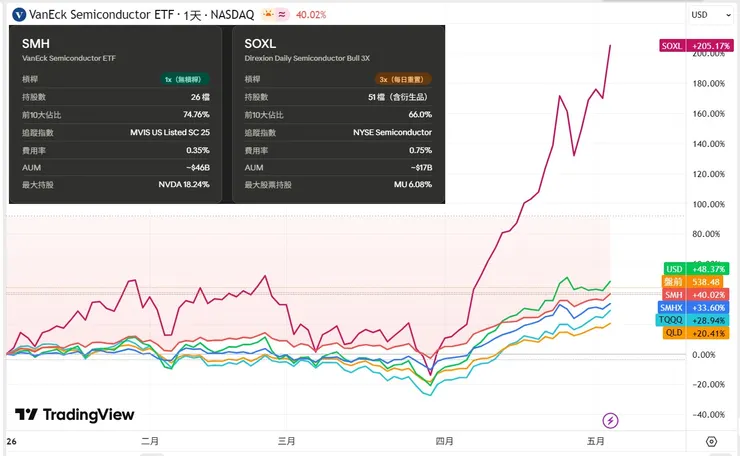Click the sun pre-market session icon
Screen dimensions: 740x456
pyautogui.click(x=268, y=15)
